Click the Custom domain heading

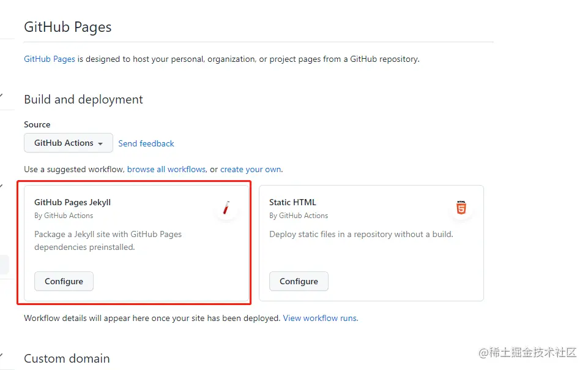[67, 358]
